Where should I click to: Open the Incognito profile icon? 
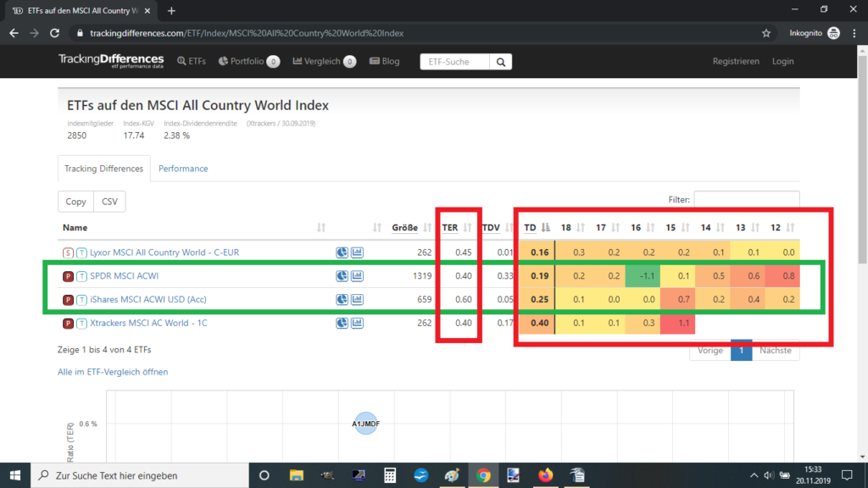(834, 33)
